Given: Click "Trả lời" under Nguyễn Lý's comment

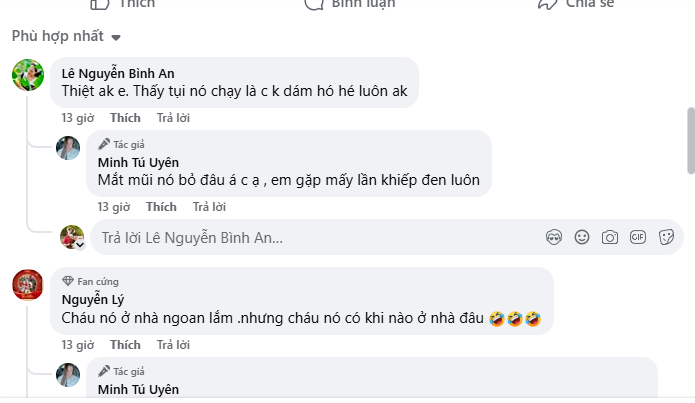Looking at the screenshot, I should click(173, 345).
